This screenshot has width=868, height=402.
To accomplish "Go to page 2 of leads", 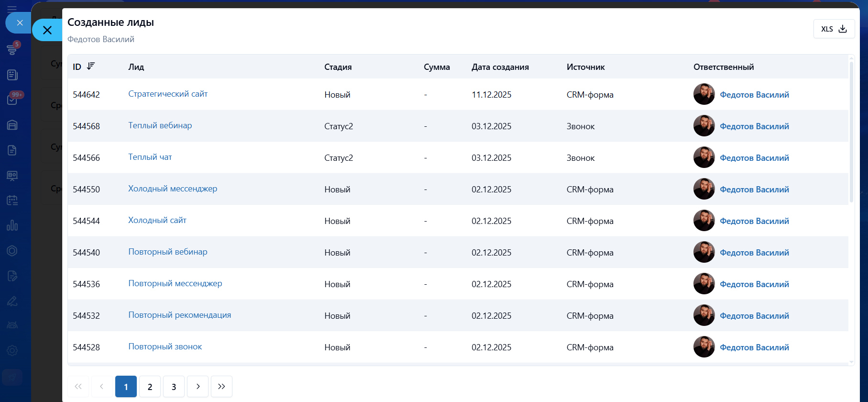I will [150, 387].
